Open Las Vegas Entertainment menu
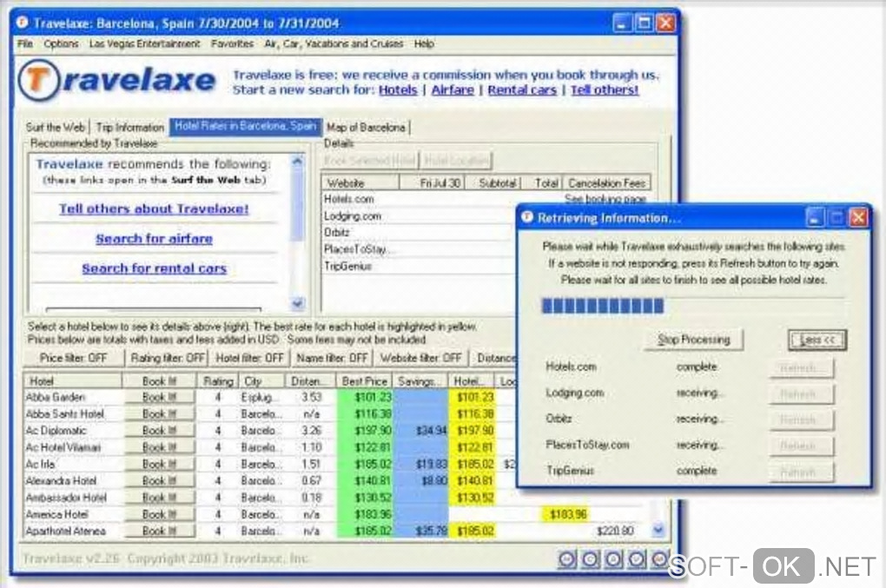This screenshot has height=588, width=886. coord(145,43)
